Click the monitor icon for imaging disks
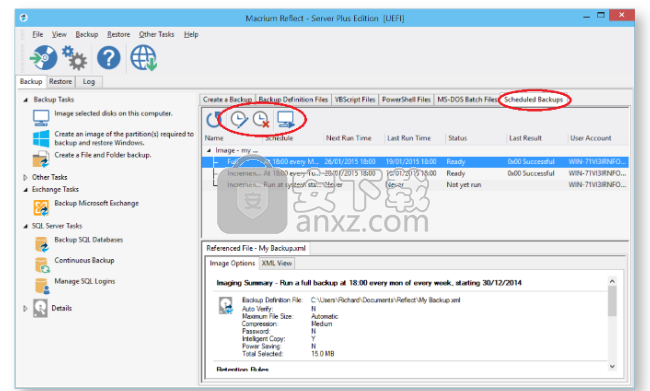 41,118
